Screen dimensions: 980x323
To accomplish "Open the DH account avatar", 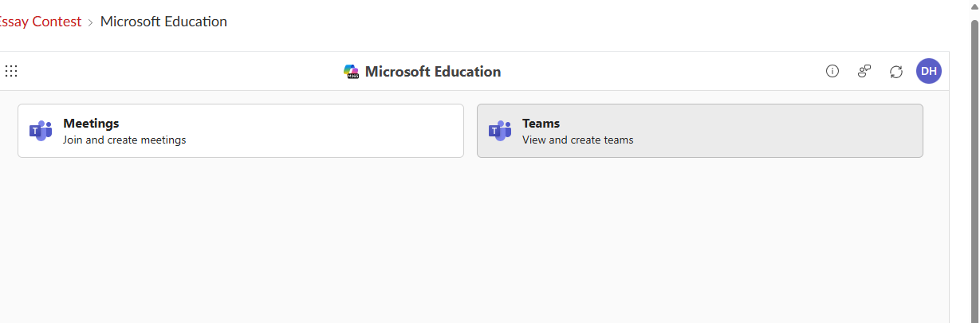I will (929, 71).
